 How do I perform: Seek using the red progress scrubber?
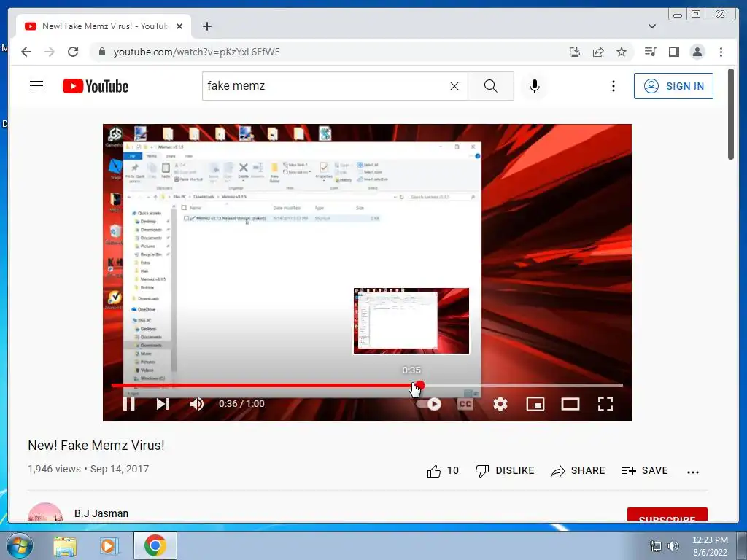click(419, 385)
